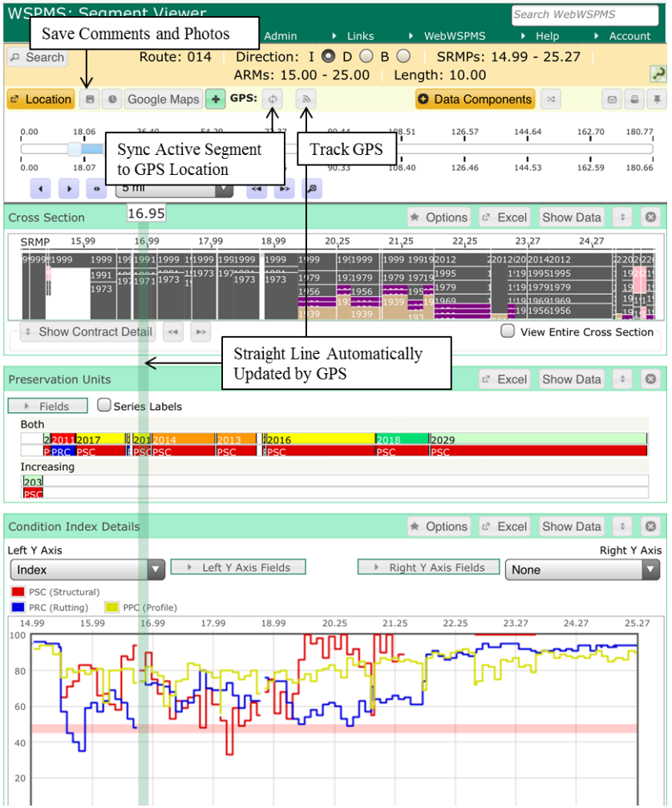Expand Show Contract Detail
The height and width of the screenshot is (808, 672).
pos(88,332)
